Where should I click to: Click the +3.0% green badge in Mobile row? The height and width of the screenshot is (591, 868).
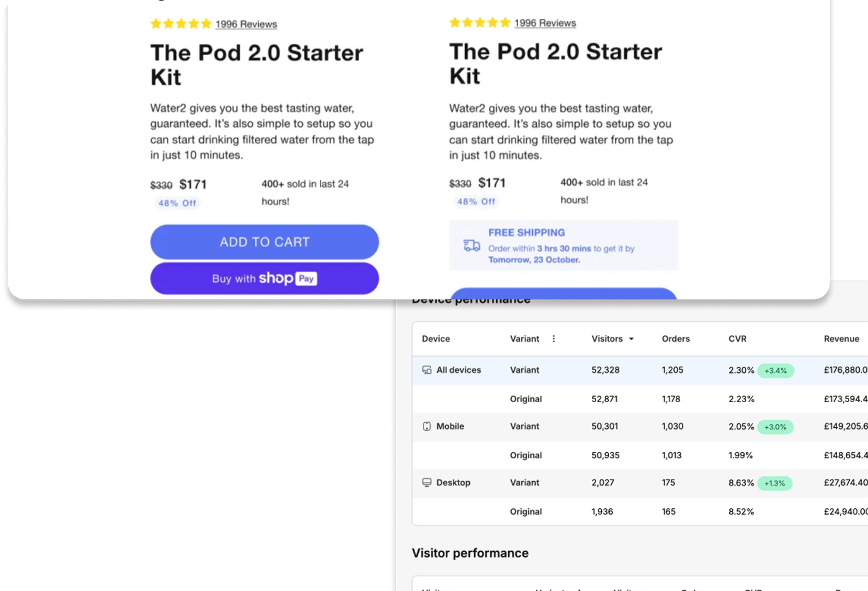(x=775, y=427)
